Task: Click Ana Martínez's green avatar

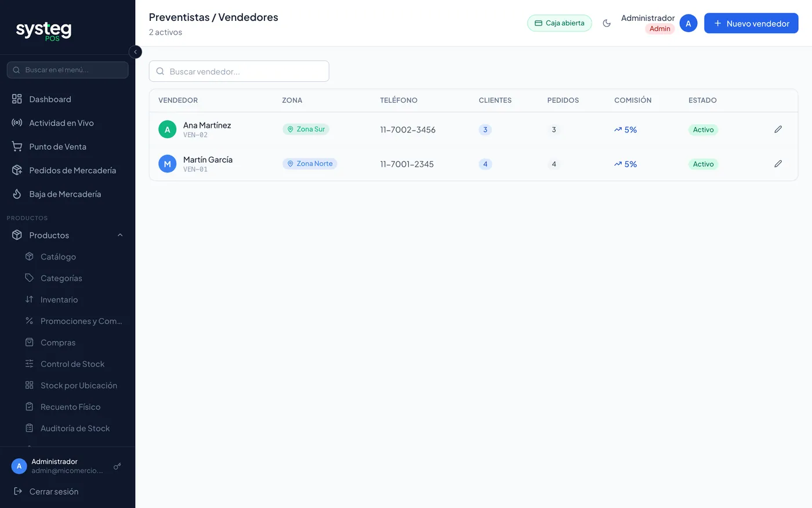Action: coord(168,129)
